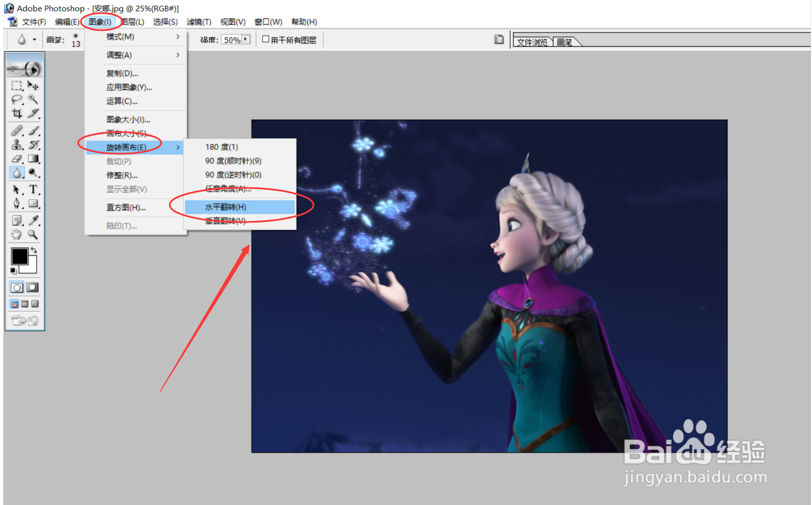Open the 强度 50% slider arrow
The height and width of the screenshot is (505, 812).
click(x=246, y=39)
